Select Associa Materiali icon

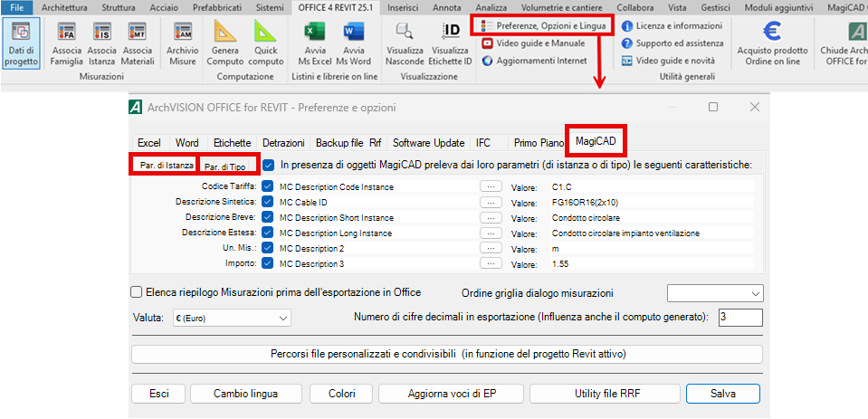click(138, 43)
